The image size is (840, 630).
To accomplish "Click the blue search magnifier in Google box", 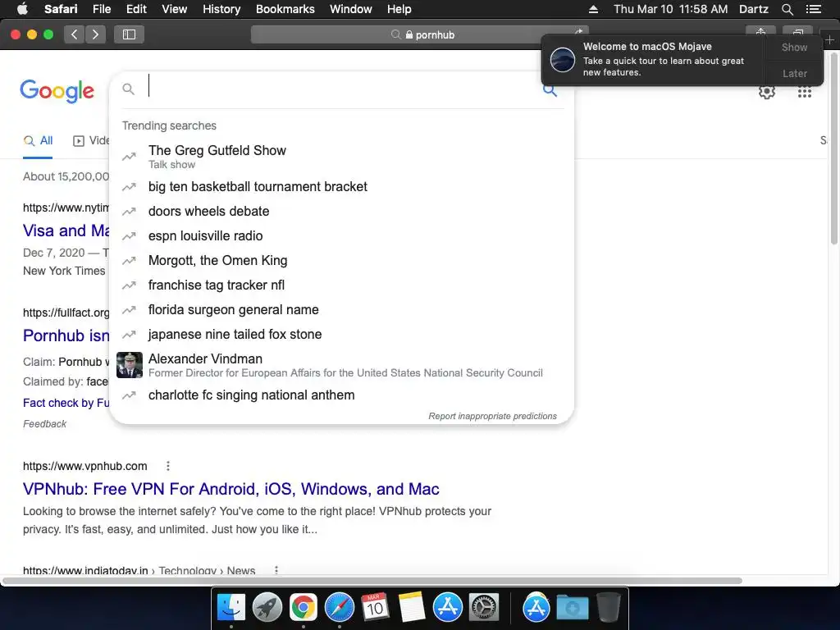I will coord(550,89).
